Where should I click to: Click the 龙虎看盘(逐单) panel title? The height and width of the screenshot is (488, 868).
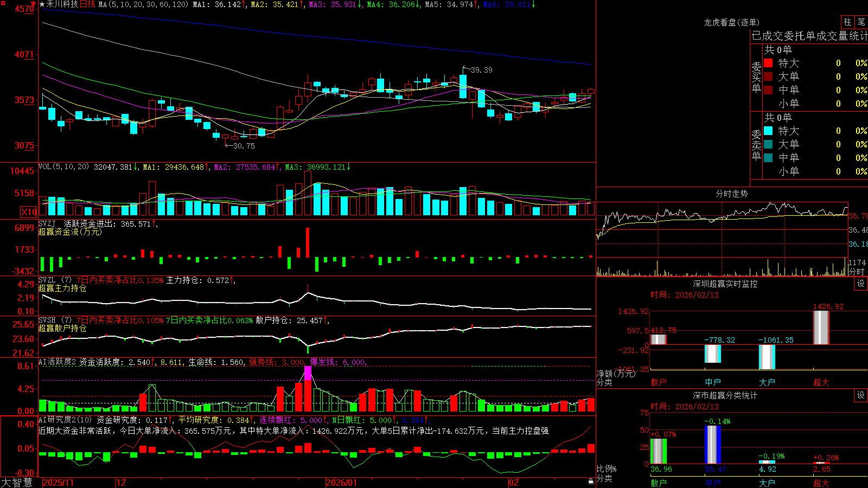pos(731,22)
